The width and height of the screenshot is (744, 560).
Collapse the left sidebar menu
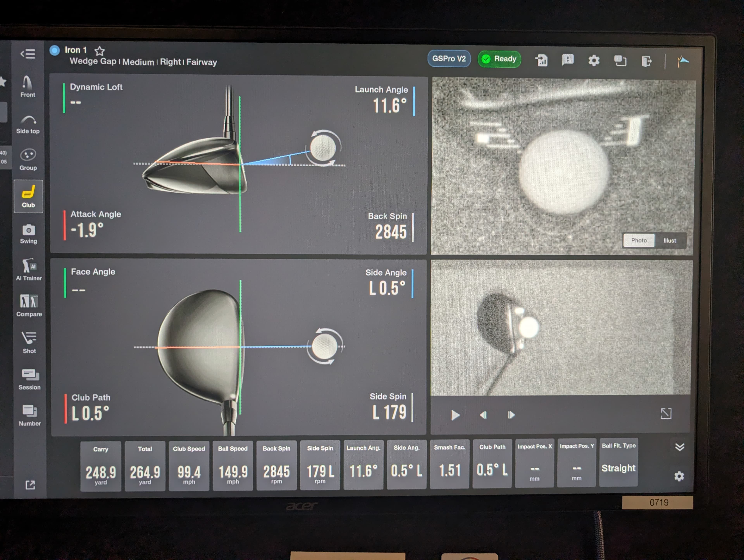[28, 54]
